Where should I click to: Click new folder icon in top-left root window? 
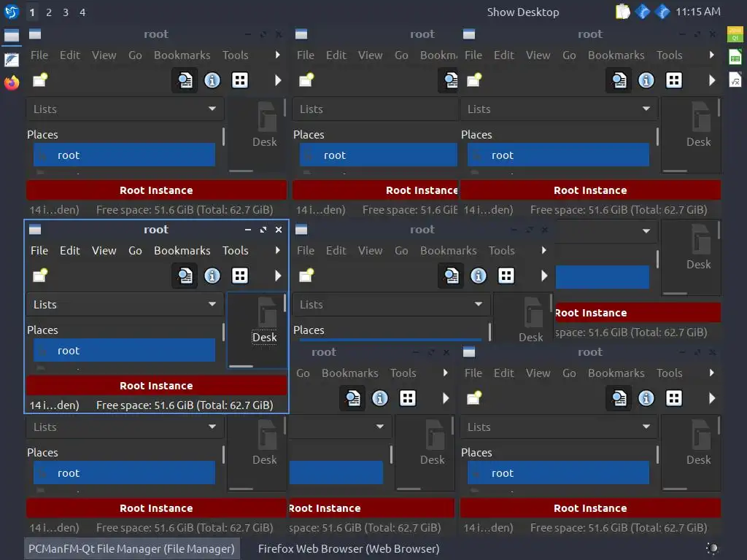[40, 80]
